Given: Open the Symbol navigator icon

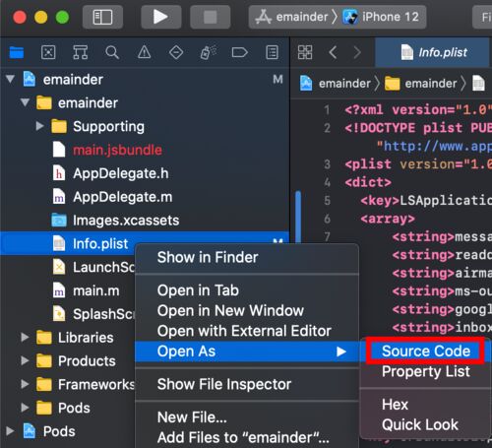Looking at the screenshot, I should [x=81, y=52].
